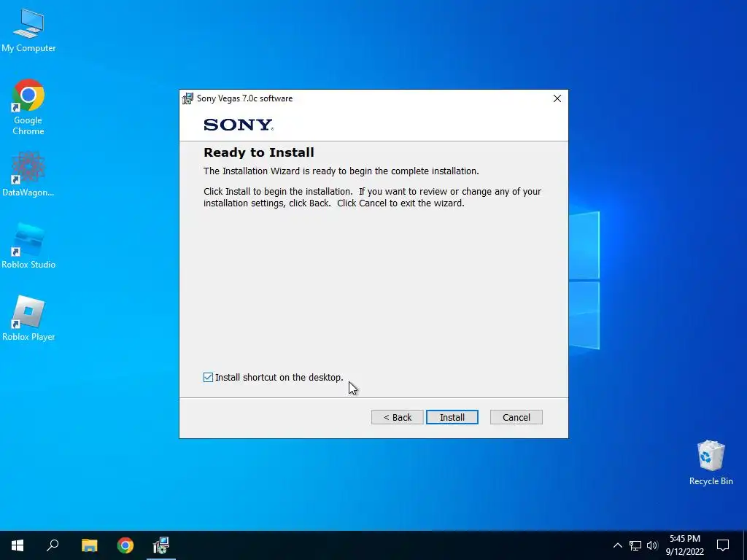Open the Windows Start menu

[18, 545]
